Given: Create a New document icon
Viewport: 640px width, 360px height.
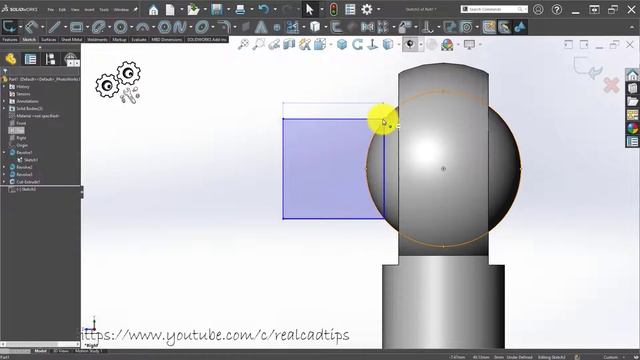Looking at the screenshot, I should (x=170, y=9).
